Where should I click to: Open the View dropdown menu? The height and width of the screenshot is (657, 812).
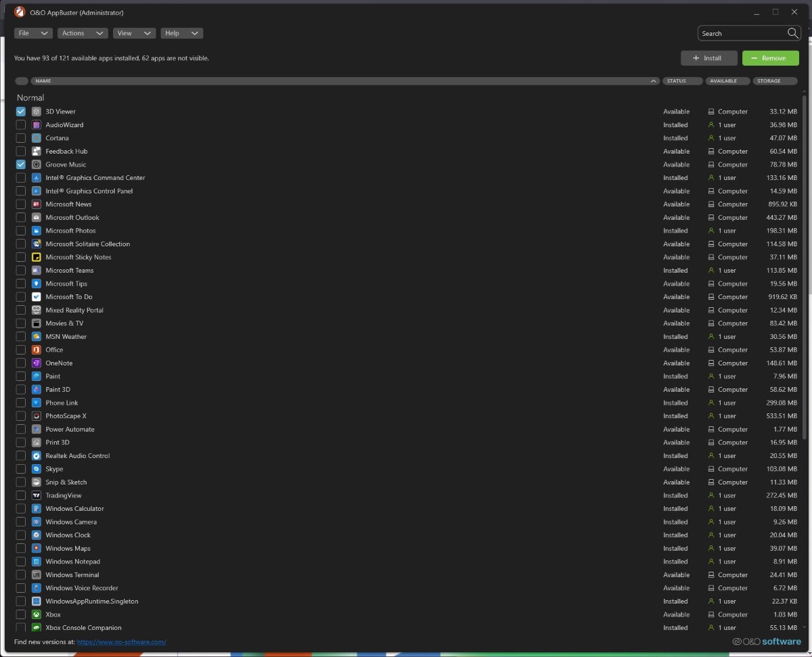134,33
